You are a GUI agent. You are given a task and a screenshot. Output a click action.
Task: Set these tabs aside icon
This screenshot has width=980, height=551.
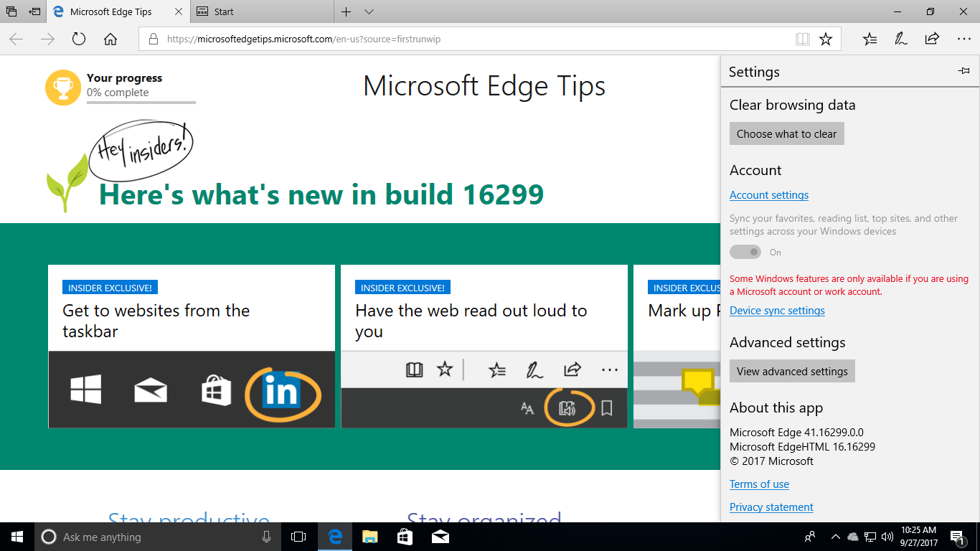[x=34, y=11]
